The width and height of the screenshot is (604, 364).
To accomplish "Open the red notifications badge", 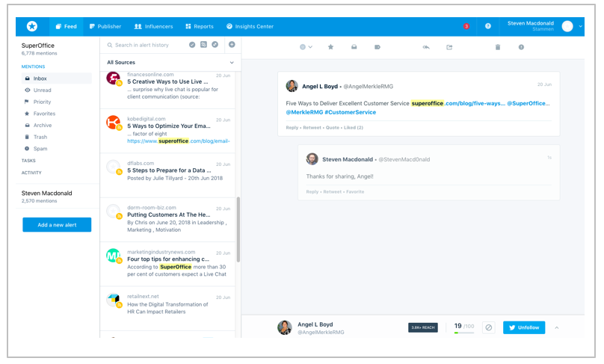I will (466, 26).
